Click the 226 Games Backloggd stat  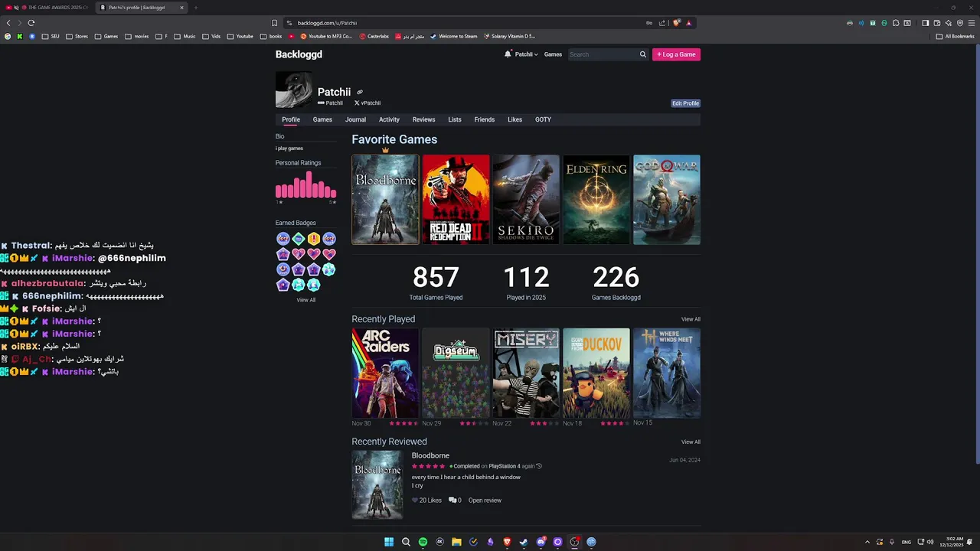tap(616, 282)
